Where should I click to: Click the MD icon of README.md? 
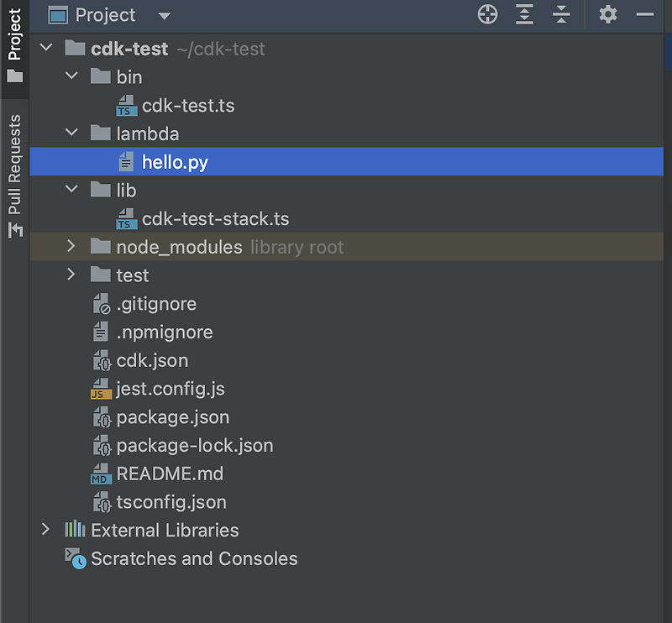[x=101, y=474]
